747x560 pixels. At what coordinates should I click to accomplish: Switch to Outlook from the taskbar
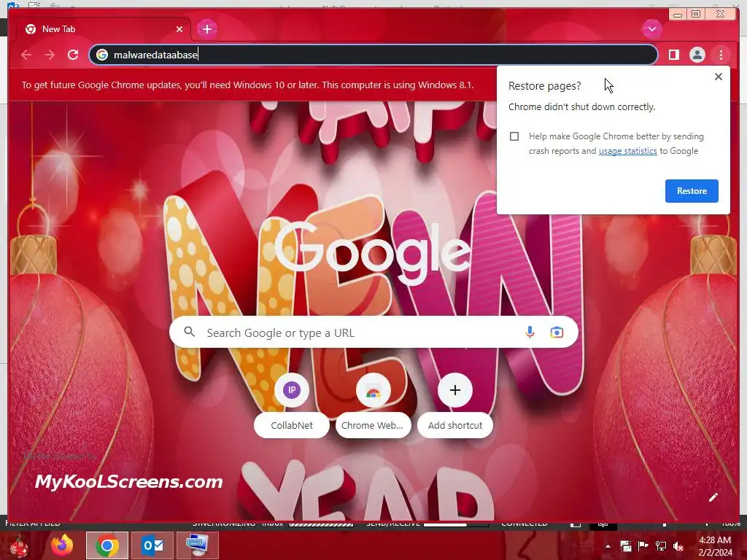pos(152,545)
